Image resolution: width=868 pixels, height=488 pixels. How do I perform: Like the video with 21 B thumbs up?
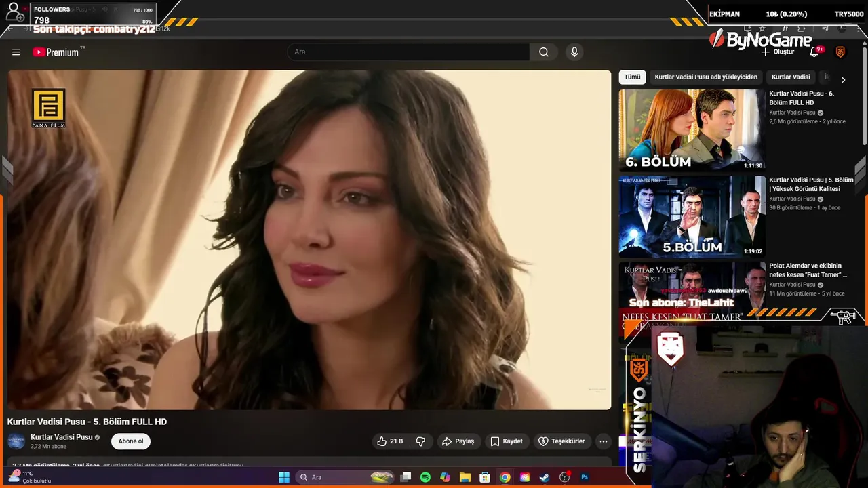(390, 441)
